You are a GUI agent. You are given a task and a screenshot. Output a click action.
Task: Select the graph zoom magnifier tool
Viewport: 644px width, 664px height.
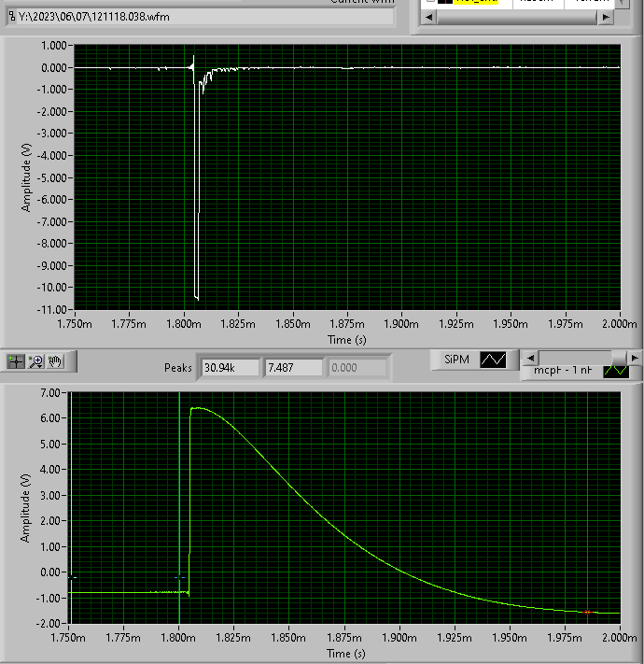[36, 361]
